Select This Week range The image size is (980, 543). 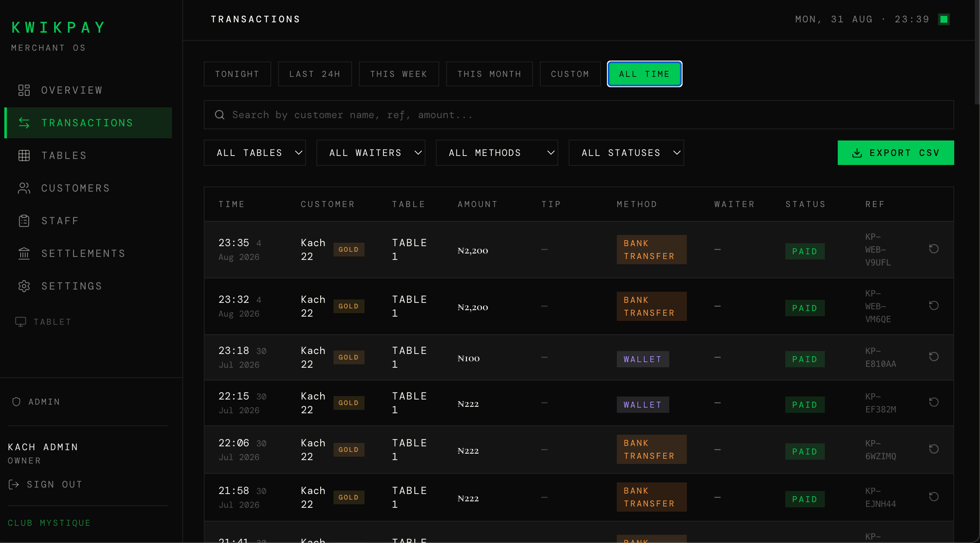pos(399,74)
